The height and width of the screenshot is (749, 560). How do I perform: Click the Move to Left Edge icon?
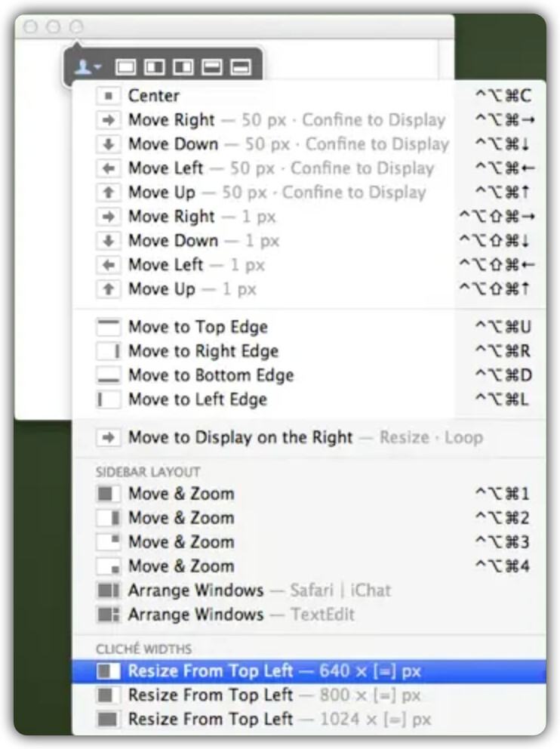[109, 399]
